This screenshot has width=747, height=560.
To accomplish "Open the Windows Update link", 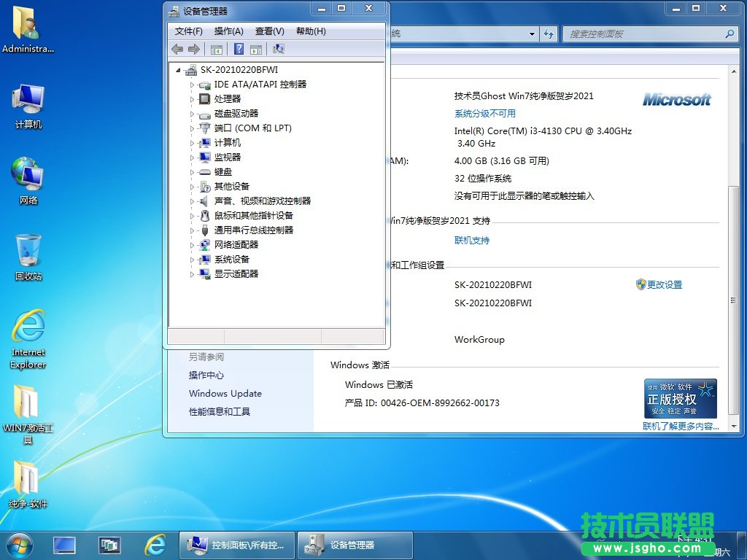I will 225,393.
